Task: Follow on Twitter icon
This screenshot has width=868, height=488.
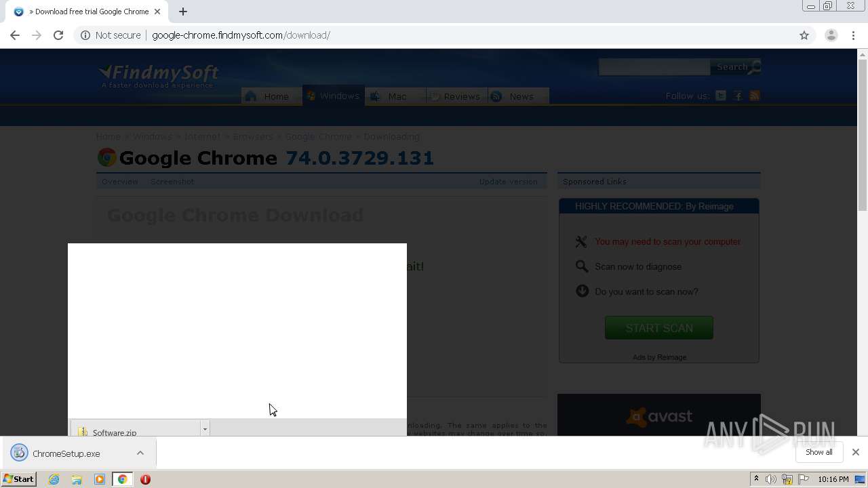Action: [721, 96]
